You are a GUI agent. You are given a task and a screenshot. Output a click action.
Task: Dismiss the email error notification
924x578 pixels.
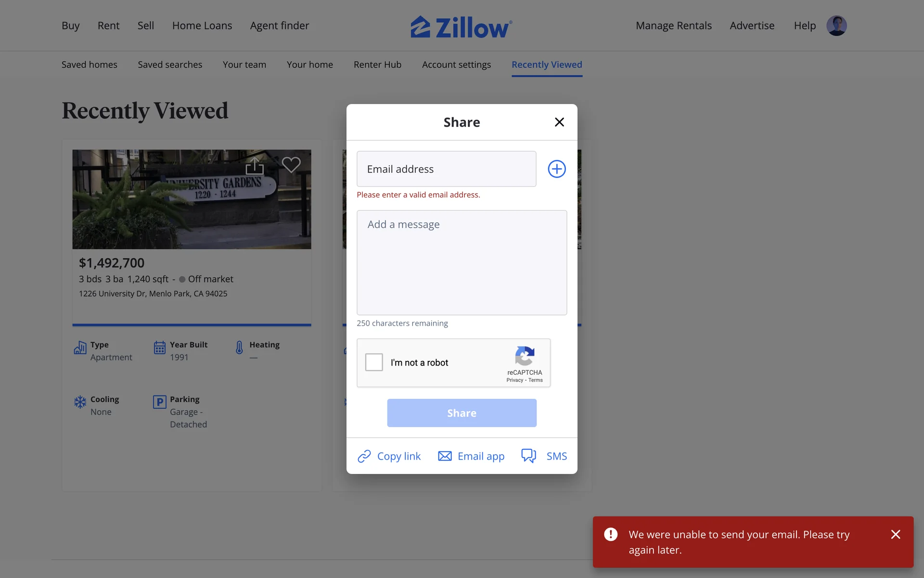point(896,534)
